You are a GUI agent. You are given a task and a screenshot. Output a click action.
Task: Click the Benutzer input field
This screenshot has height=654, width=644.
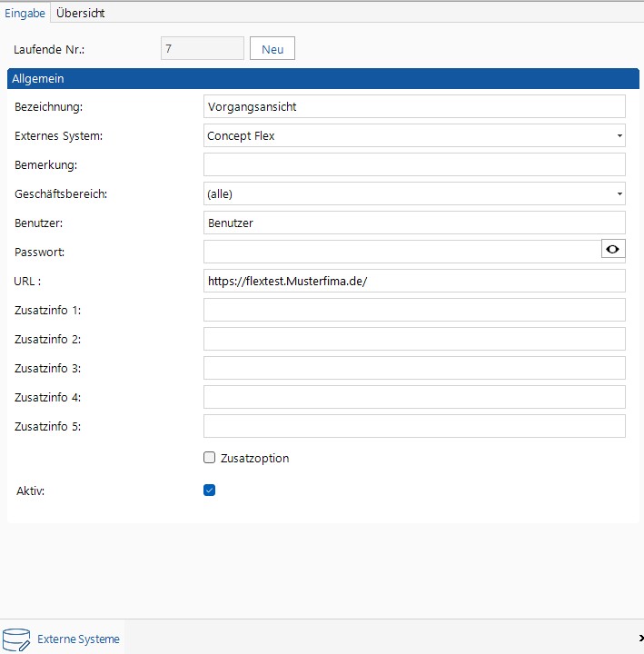click(x=414, y=223)
